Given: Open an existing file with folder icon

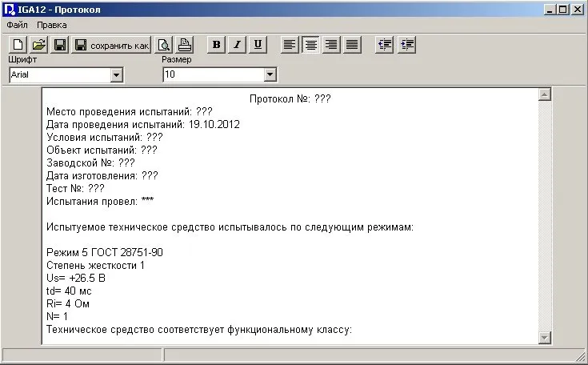Looking at the screenshot, I should [x=38, y=45].
